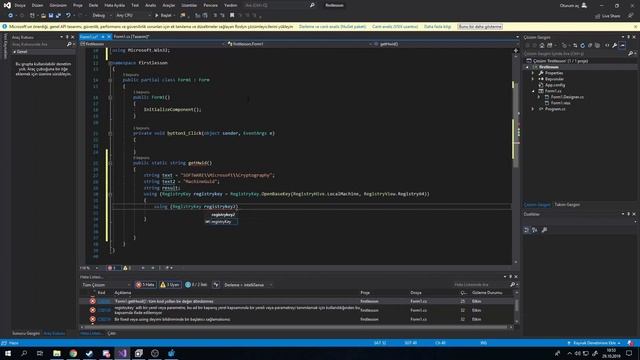Click the Save file icon in the toolbar

51,16
